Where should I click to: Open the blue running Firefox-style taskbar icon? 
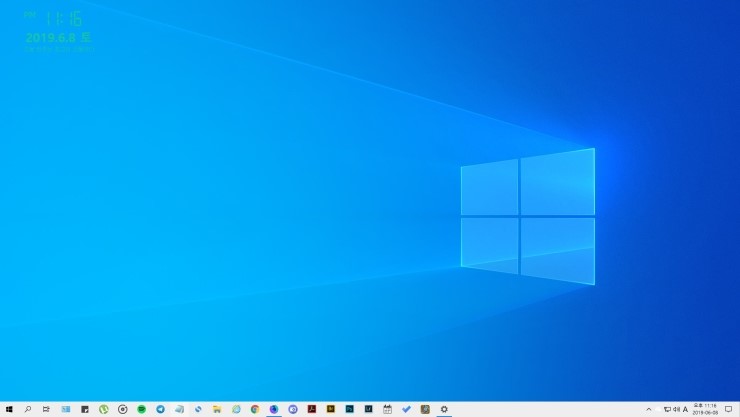pyautogui.click(x=274, y=409)
